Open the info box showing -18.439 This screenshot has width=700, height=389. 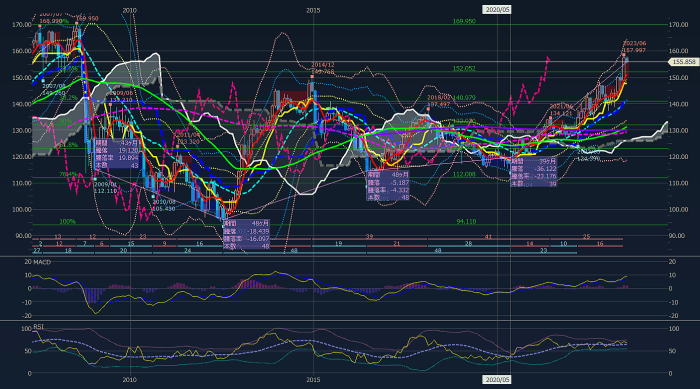[246, 234]
